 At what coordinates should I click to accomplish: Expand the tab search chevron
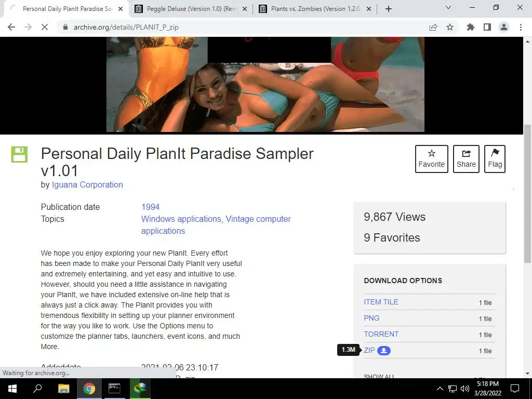point(448,7)
